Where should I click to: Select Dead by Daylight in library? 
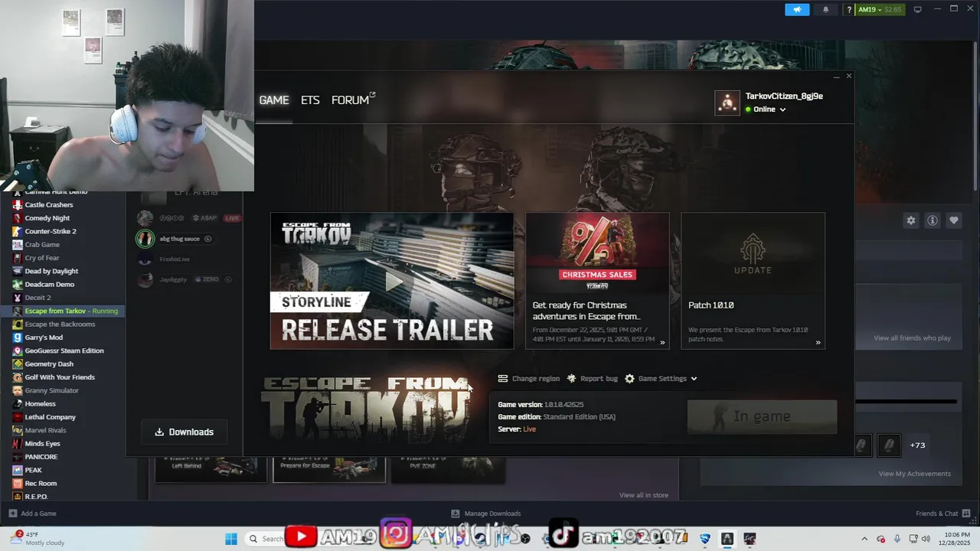coord(51,271)
